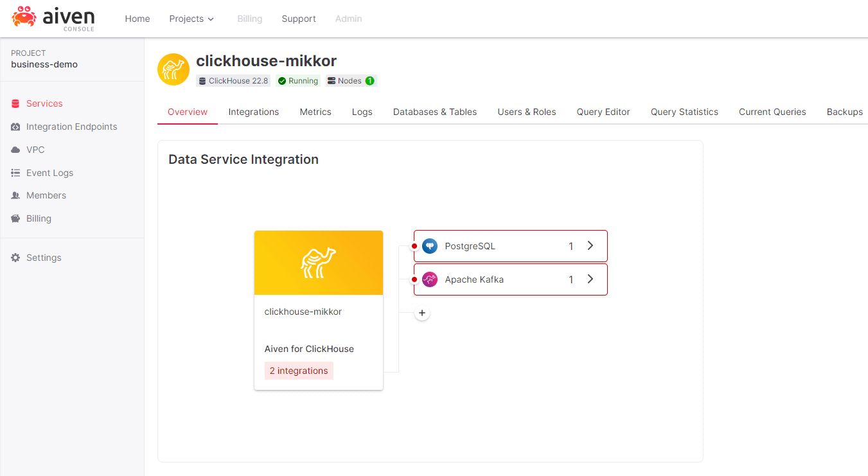Open the Query Editor tab
The width and height of the screenshot is (868, 476).
coord(603,112)
